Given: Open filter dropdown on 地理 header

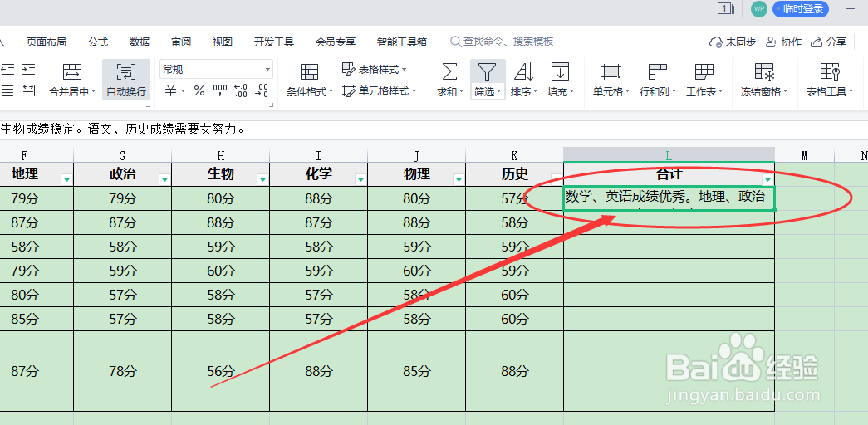Looking at the screenshot, I should (x=66, y=179).
